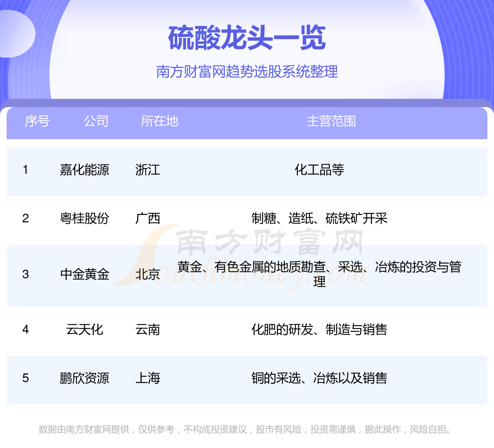
Task: Click business scope 化工品等
Action: [x=319, y=170]
